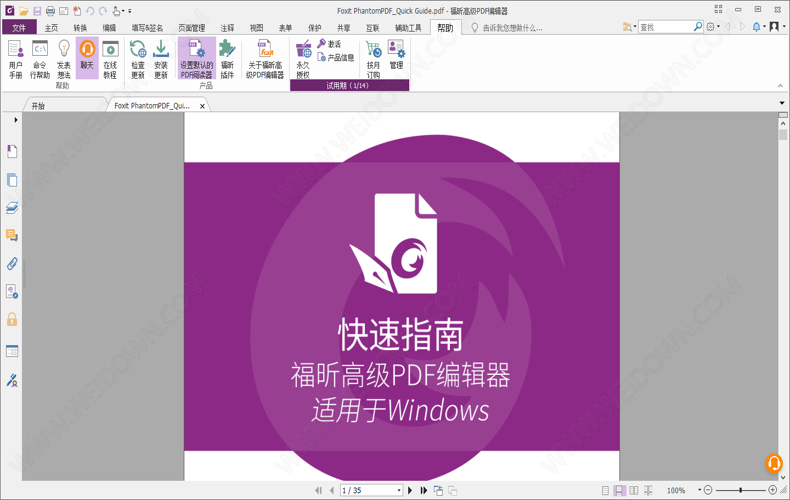Close the Foxit PhantomPDF_Qui... document tab
This screenshot has width=790, height=500.
click(202, 106)
